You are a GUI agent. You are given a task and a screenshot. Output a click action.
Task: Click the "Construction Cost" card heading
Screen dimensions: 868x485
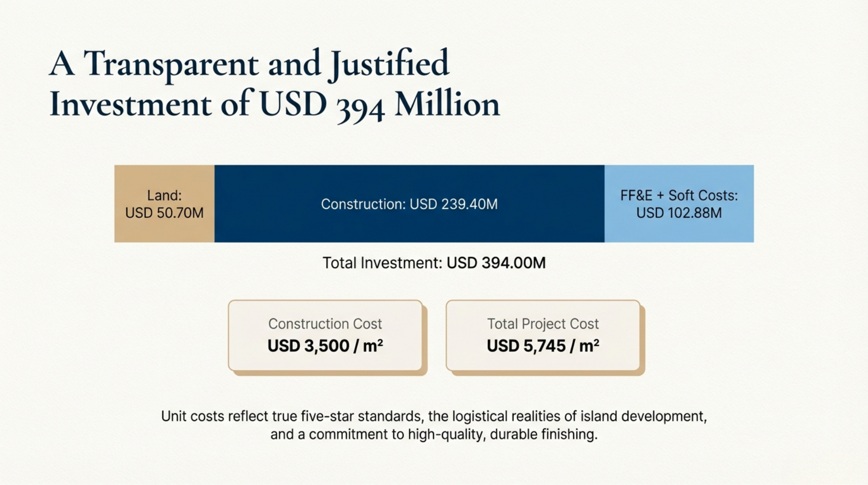pyautogui.click(x=325, y=324)
